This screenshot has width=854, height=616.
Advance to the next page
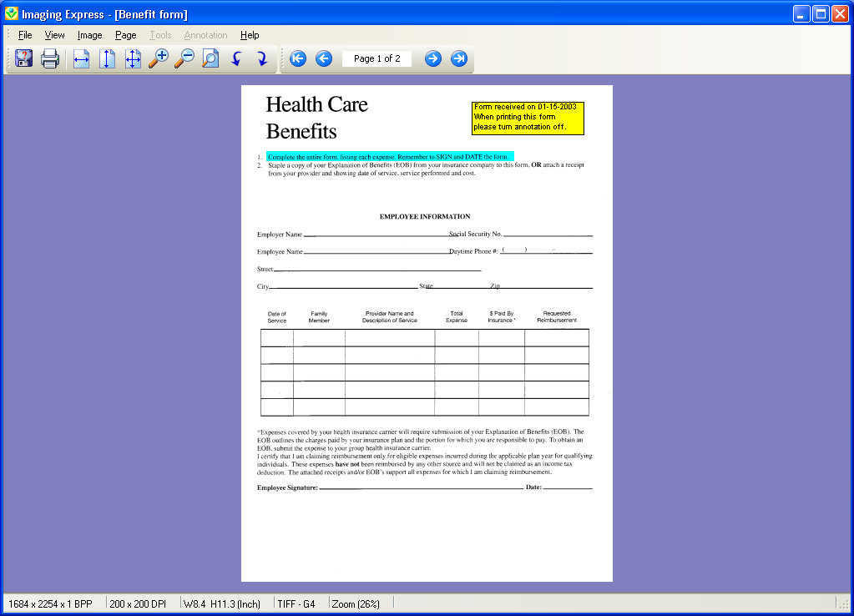click(x=433, y=58)
